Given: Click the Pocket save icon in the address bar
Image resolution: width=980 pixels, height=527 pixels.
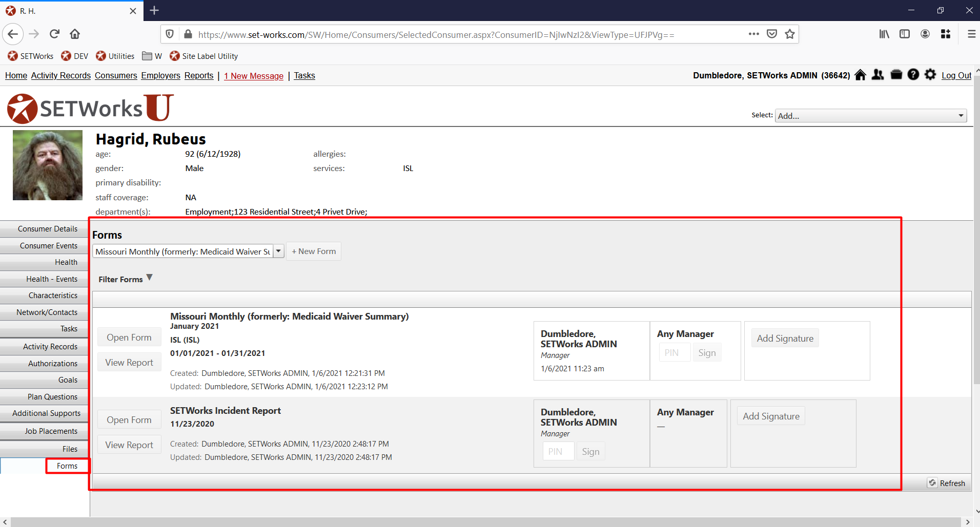Looking at the screenshot, I should (772, 34).
